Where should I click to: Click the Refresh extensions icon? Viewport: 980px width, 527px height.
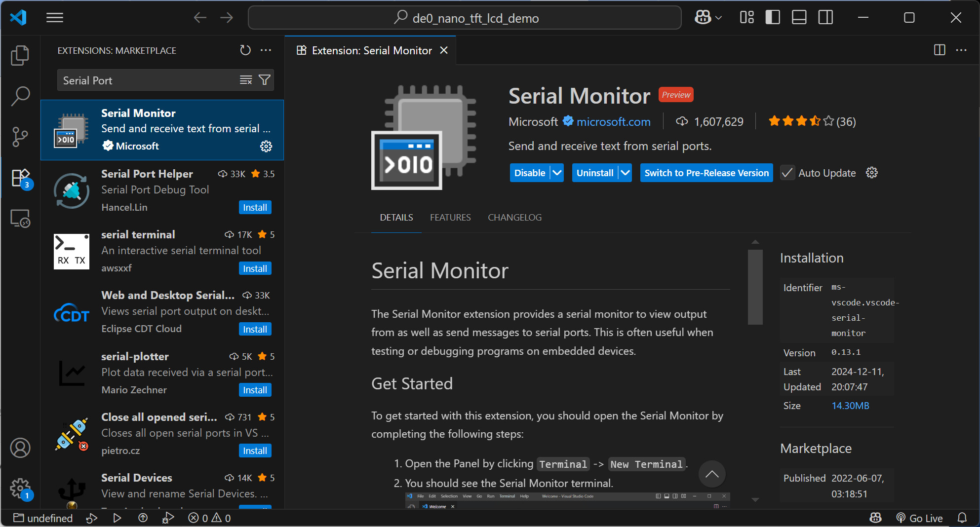pyautogui.click(x=245, y=50)
